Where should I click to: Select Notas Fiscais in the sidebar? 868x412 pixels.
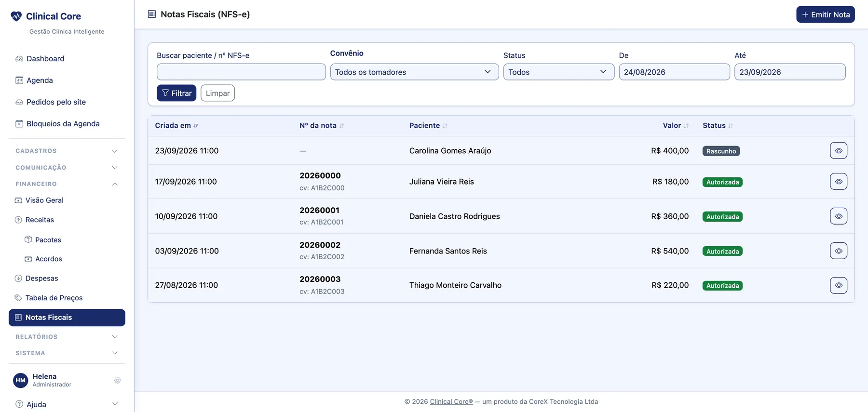[67, 318]
